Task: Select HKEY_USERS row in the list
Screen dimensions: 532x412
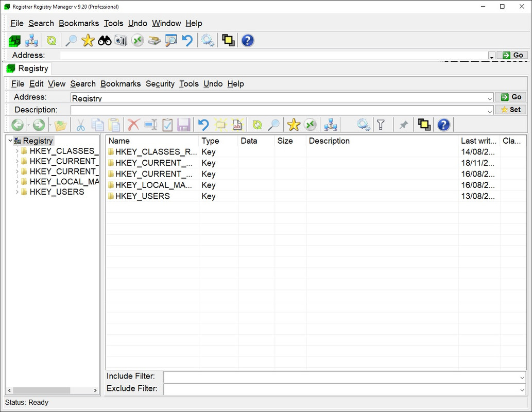Action: [316, 196]
